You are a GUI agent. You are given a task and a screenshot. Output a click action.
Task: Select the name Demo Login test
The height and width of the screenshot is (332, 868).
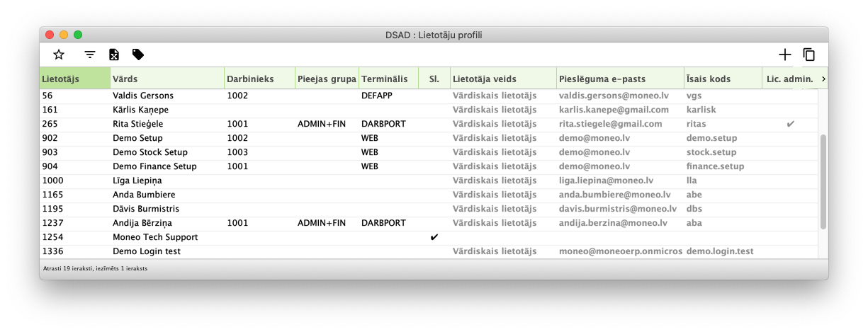pyautogui.click(x=147, y=251)
